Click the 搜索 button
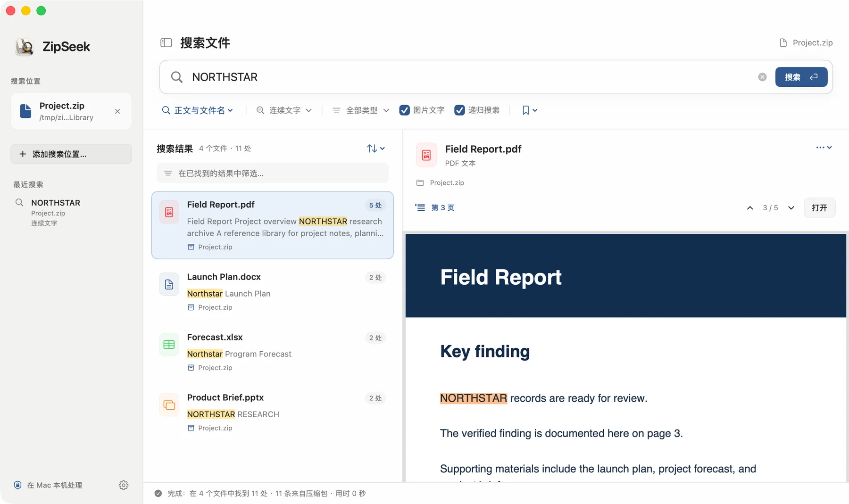 (801, 77)
